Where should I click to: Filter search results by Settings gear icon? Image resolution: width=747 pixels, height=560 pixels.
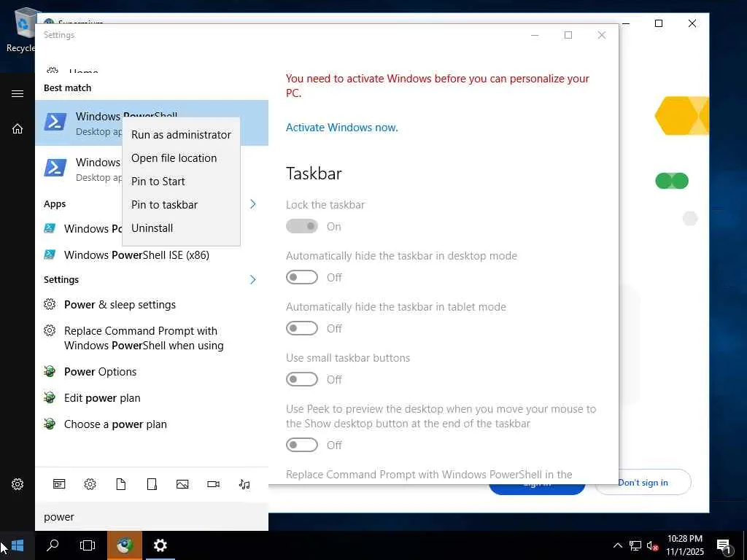90,484
